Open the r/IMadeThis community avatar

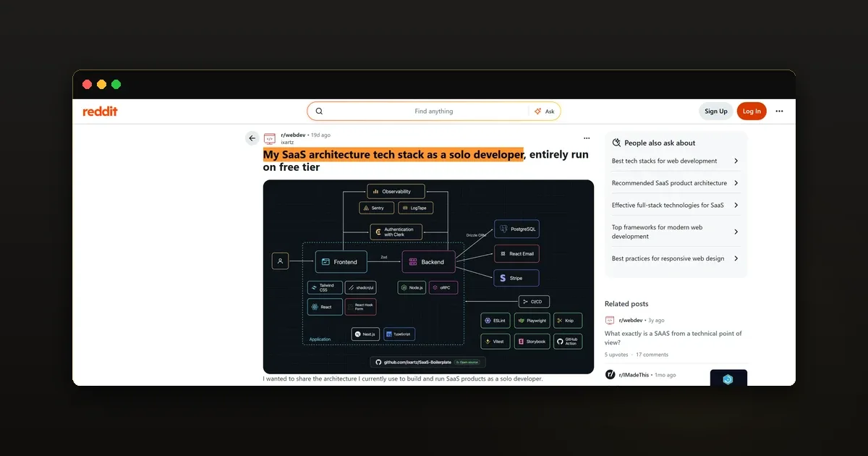[x=610, y=374]
